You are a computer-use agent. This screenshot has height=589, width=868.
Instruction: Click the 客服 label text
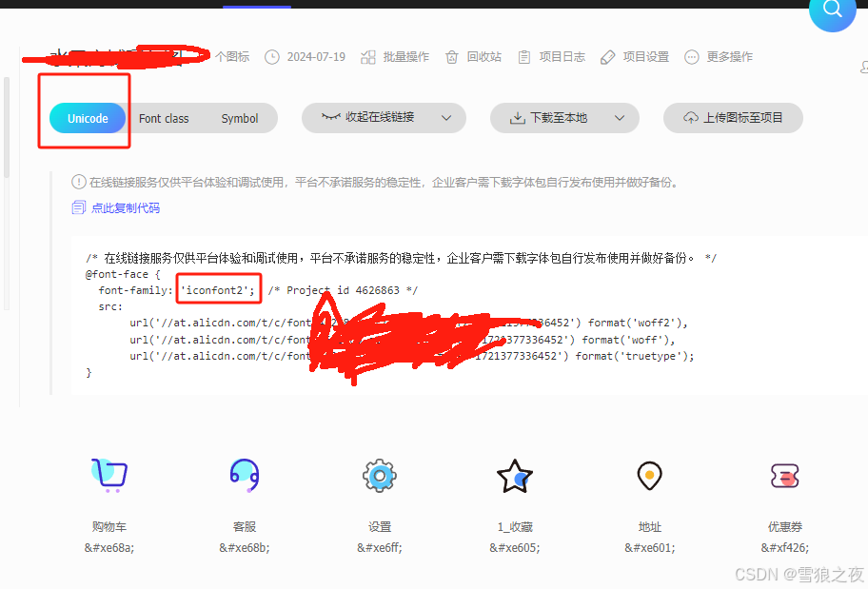(x=244, y=526)
